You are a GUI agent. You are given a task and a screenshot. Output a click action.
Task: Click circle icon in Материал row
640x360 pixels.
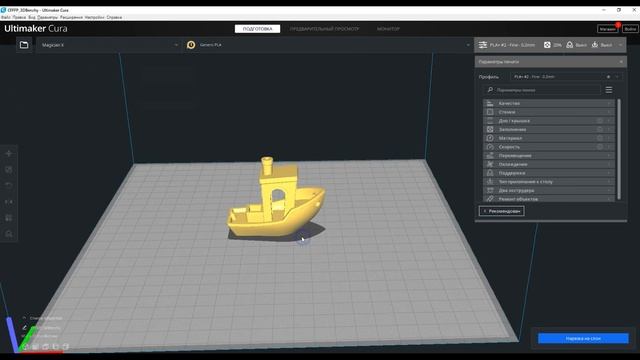tap(600, 138)
